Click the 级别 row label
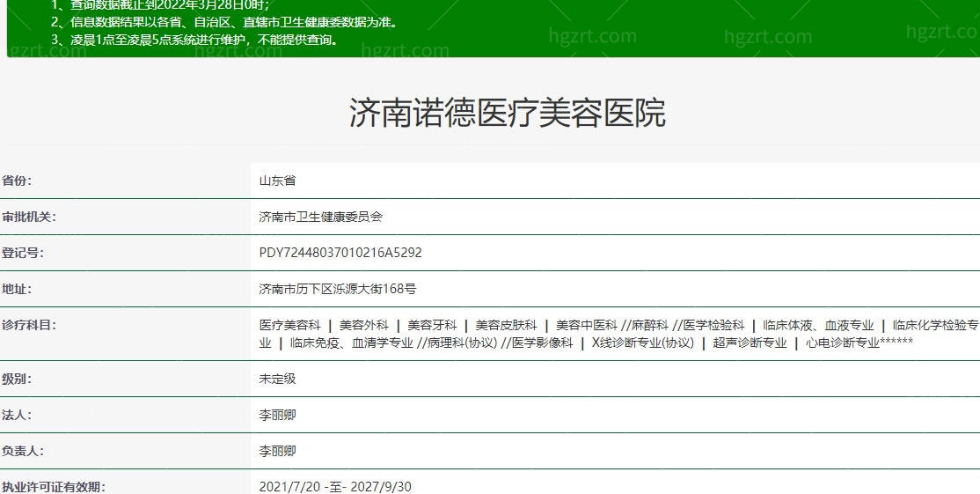The width and height of the screenshot is (980, 494). coord(17,379)
